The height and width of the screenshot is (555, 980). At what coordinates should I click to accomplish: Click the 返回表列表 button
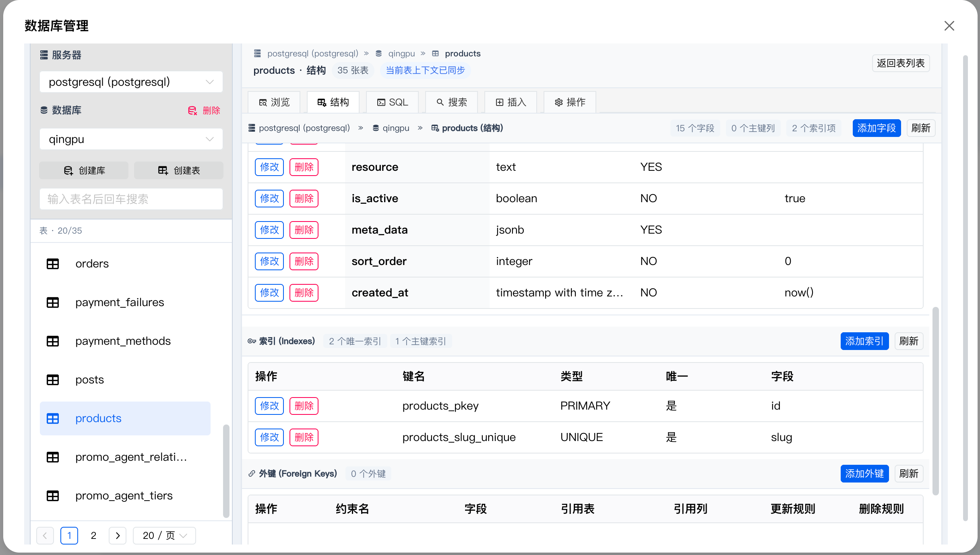(901, 63)
